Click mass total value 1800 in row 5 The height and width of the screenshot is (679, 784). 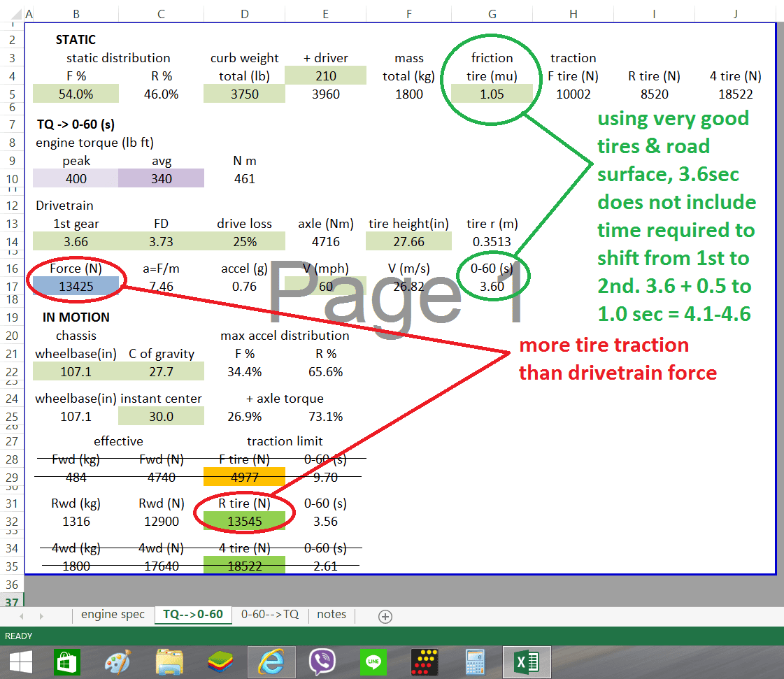409,94
